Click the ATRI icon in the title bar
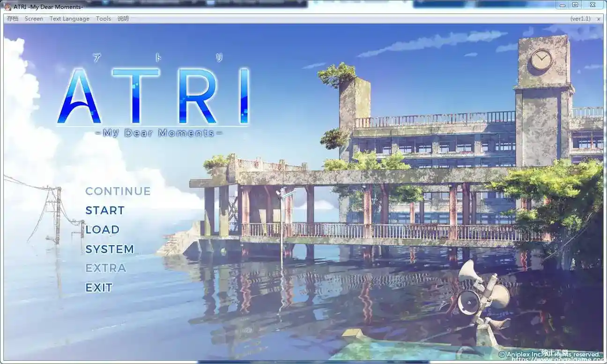Screen dimensions: 607x364 (7, 5)
